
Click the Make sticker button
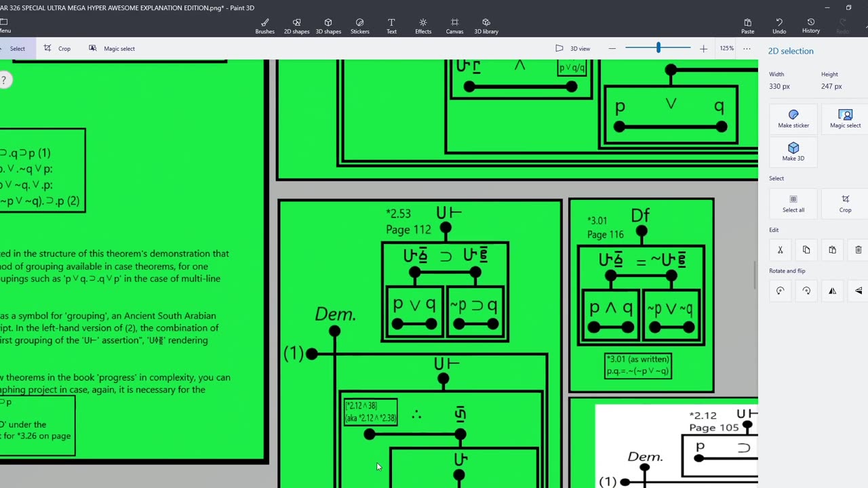click(x=793, y=119)
